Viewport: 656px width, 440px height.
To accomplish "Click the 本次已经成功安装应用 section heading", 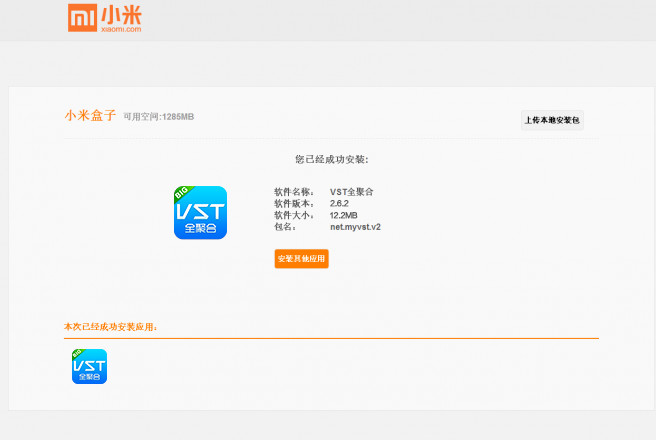I will click(110, 327).
